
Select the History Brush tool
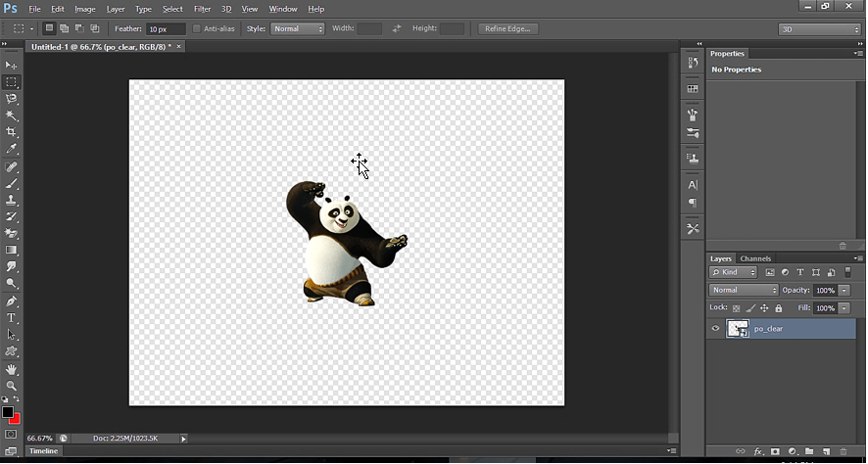pyautogui.click(x=11, y=216)
